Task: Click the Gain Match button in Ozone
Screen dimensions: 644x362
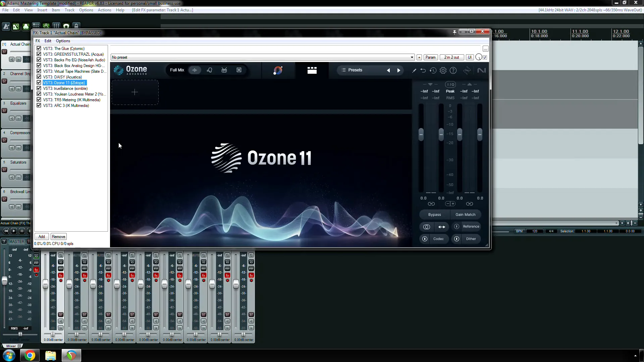Action: coord(465,215)
